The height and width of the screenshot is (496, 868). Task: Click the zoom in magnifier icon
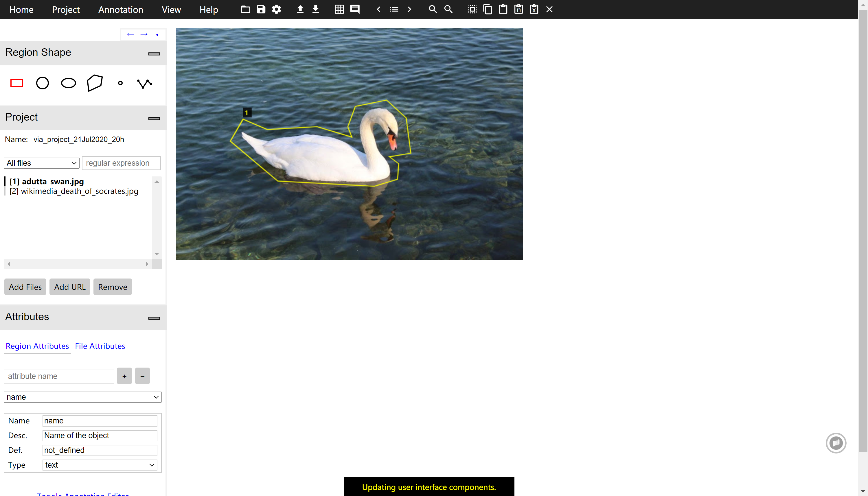433,9
